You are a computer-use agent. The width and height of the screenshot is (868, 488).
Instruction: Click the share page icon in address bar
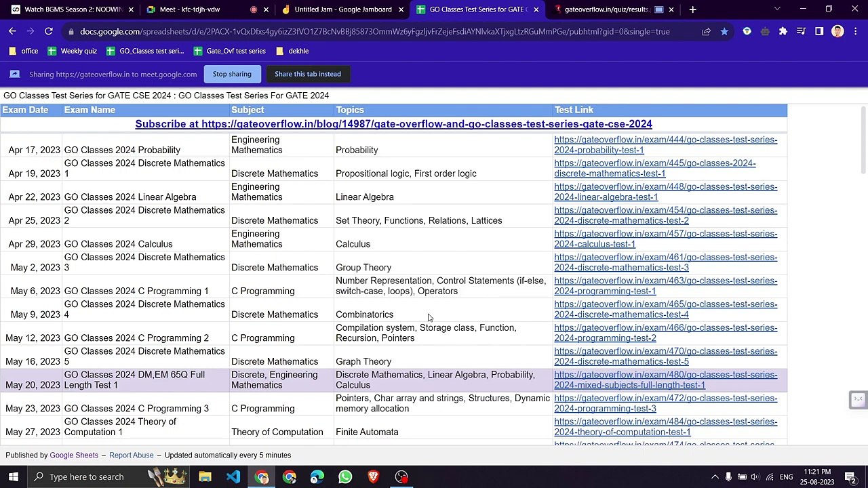point(706,31)
